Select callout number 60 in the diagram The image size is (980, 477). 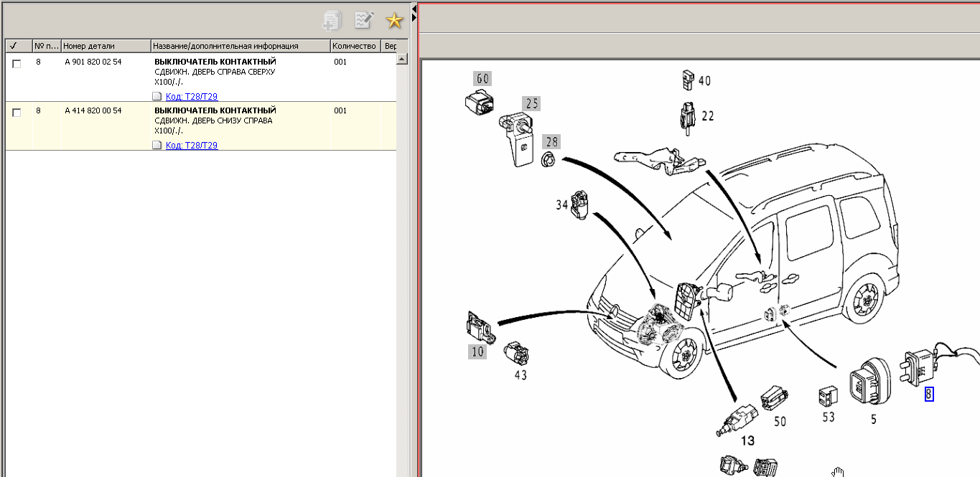click(482, 78)
